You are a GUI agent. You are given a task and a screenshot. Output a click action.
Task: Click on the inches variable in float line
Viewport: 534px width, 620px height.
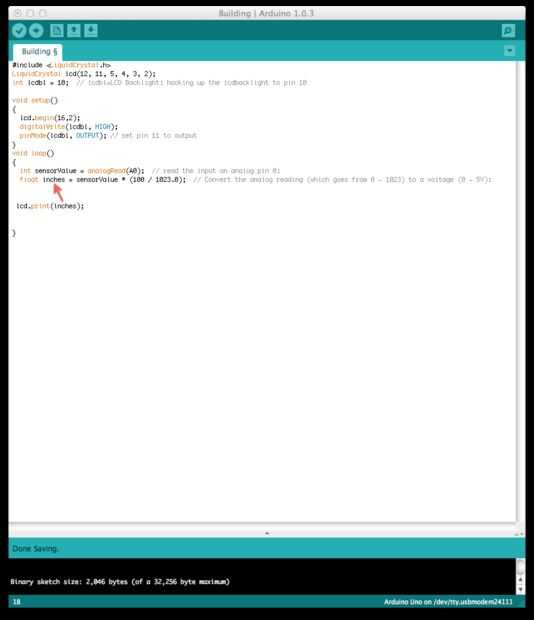click(54, 180)
